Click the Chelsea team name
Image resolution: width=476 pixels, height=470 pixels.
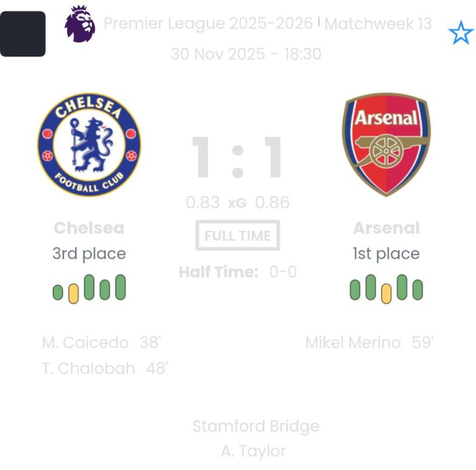tap(89, 228)
